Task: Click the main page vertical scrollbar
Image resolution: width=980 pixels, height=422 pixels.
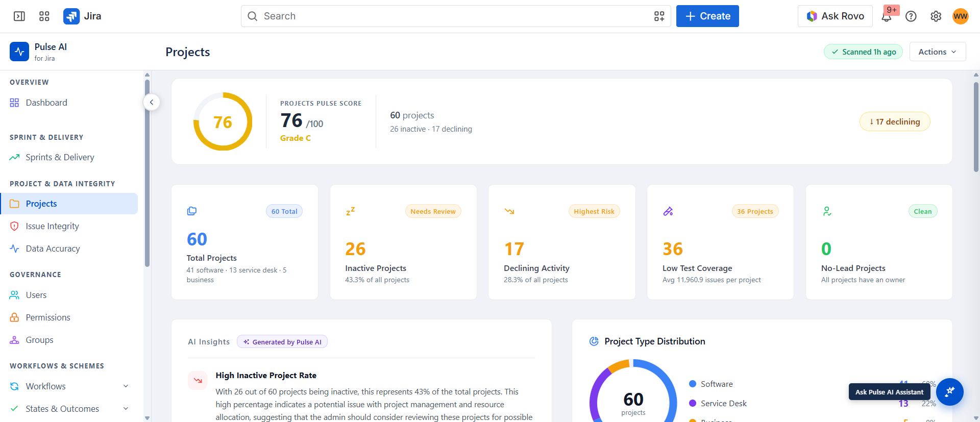Action: [x=976, y=127]
